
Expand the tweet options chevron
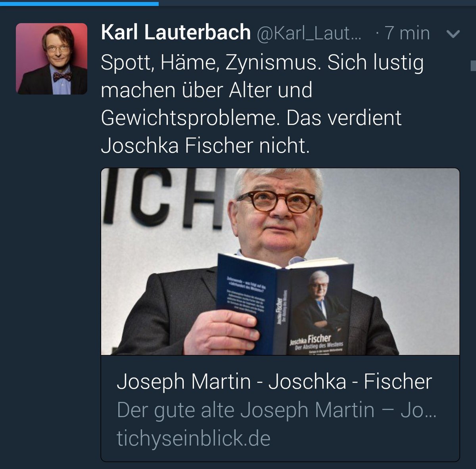(x=453, y=34)
